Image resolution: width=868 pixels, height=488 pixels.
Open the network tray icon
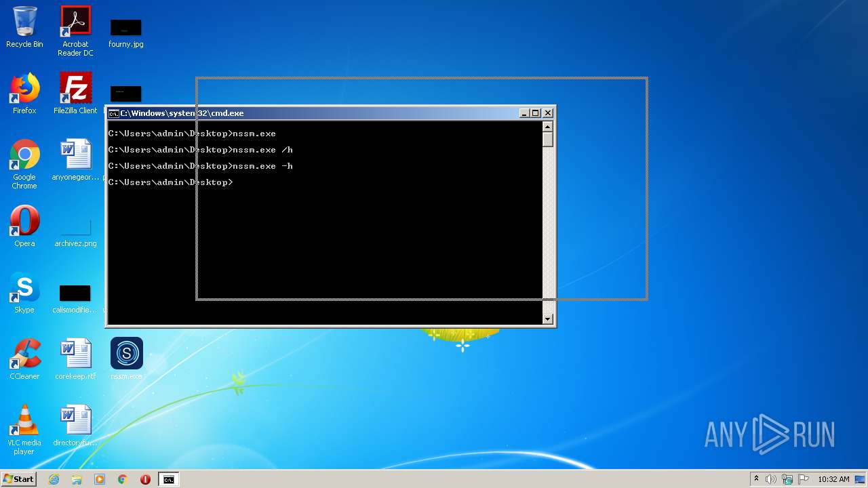pyautogui.click(x=787, y=479)
